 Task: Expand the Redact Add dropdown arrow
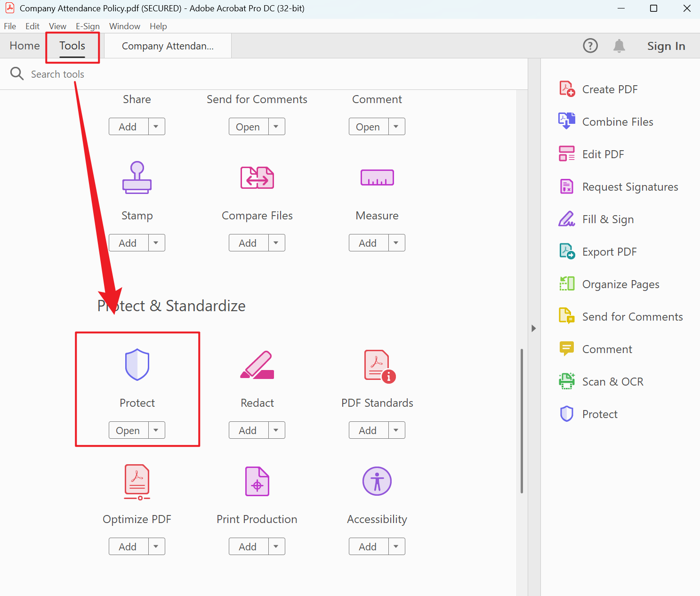coord(276,430)
